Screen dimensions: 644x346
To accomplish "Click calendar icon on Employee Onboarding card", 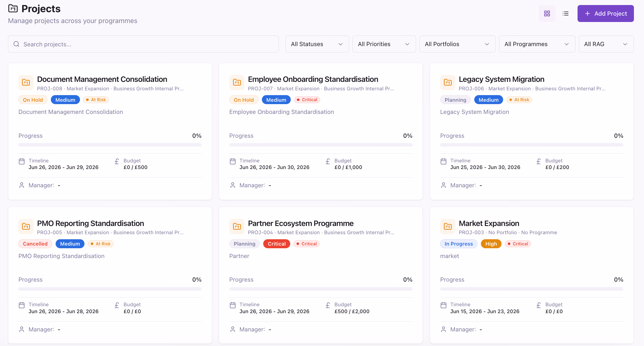I will [x=232, y=161].
